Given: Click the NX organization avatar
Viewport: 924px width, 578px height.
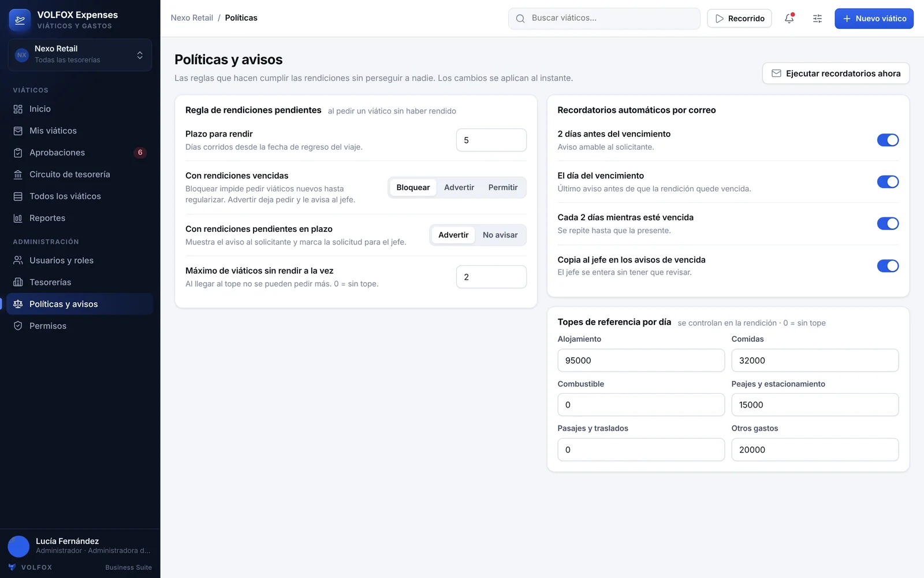Looking at the screenshot, I should pyautogui.click(x=22, y=55).
